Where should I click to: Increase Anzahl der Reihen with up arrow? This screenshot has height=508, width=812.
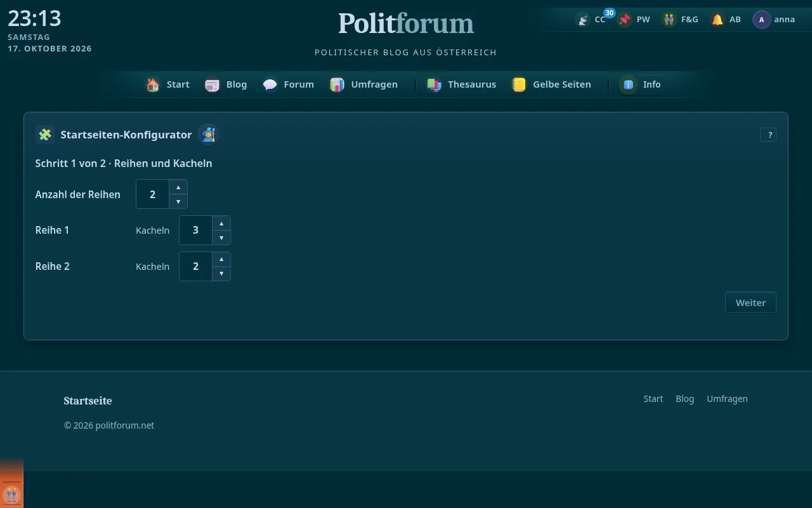[178, 187]
